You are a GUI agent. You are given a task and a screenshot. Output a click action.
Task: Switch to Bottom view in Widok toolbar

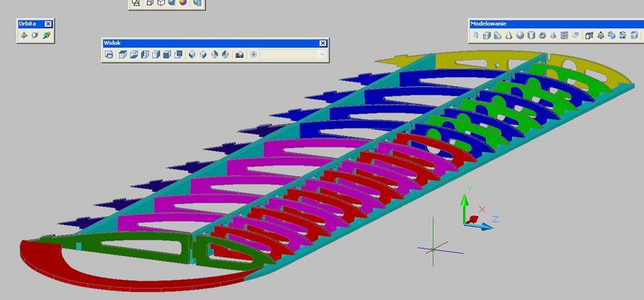click(134, 55)
